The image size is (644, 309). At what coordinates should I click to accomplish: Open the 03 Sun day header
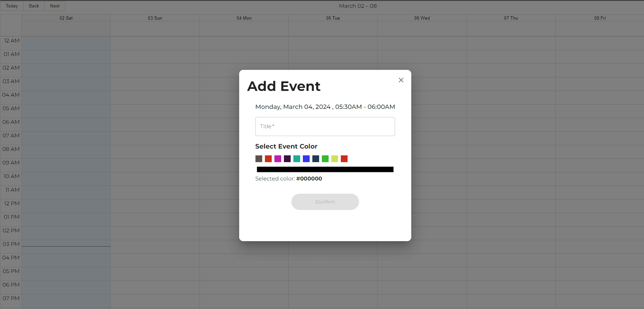155,18
